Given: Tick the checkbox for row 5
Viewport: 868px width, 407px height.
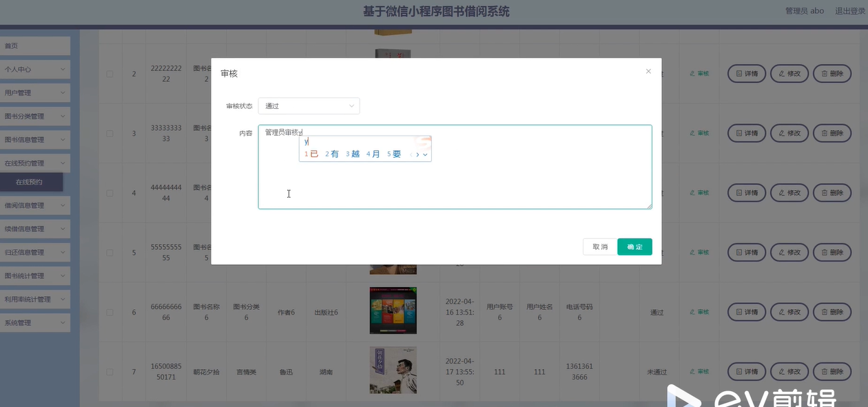Looking at the screenshot, I should pos(110,252).
